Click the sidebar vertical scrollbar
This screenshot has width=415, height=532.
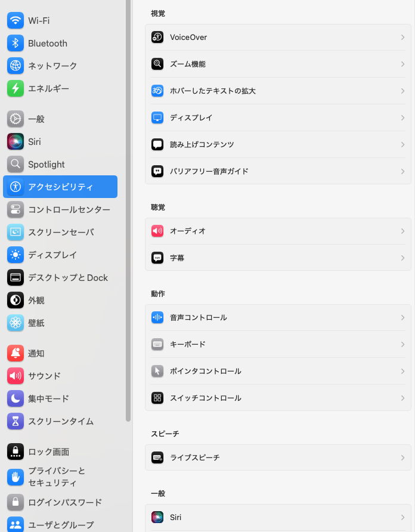(x=128, y=211)
